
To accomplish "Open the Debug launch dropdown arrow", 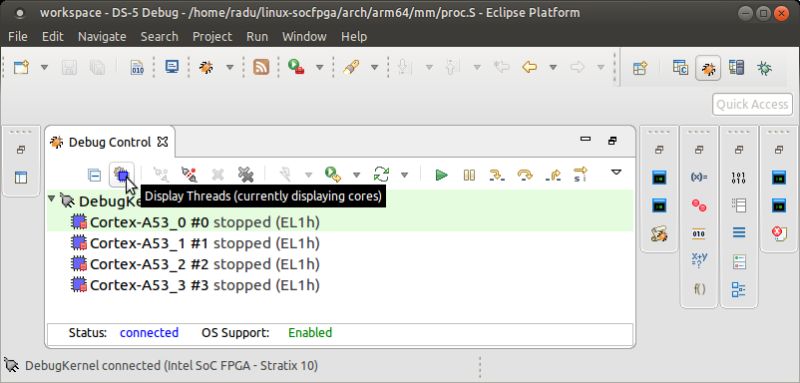I will pyautogui.click(x=230, y=67).
